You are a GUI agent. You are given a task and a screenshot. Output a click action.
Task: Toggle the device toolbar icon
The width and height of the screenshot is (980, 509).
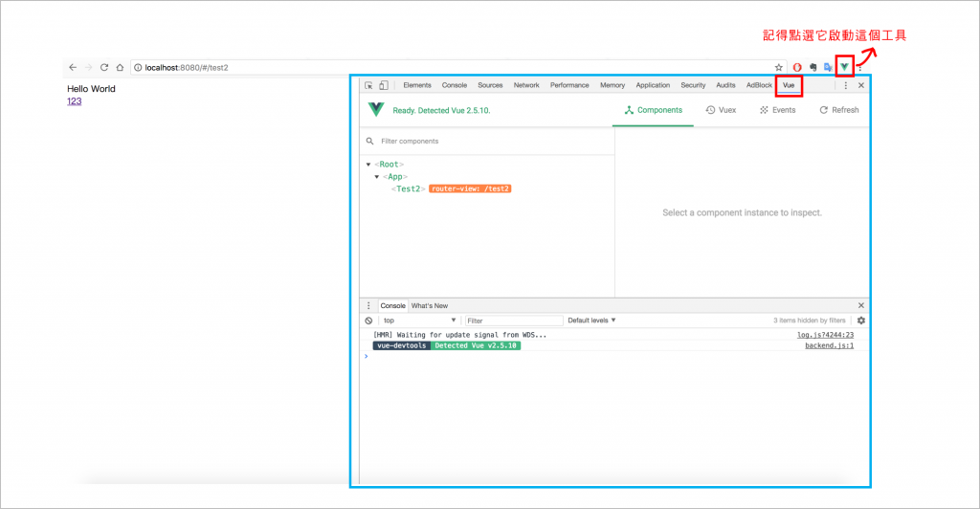(384, 85)
